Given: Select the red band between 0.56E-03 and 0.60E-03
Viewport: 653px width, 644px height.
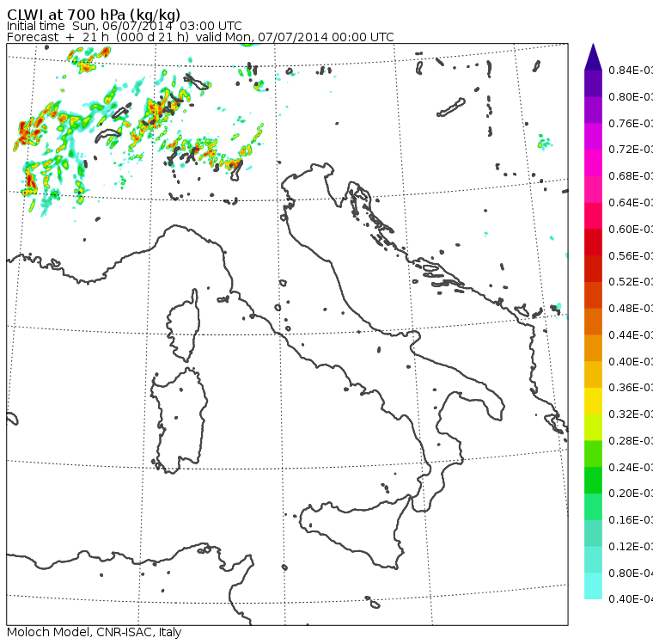Looking at the screenshot, I should point(593,242).
